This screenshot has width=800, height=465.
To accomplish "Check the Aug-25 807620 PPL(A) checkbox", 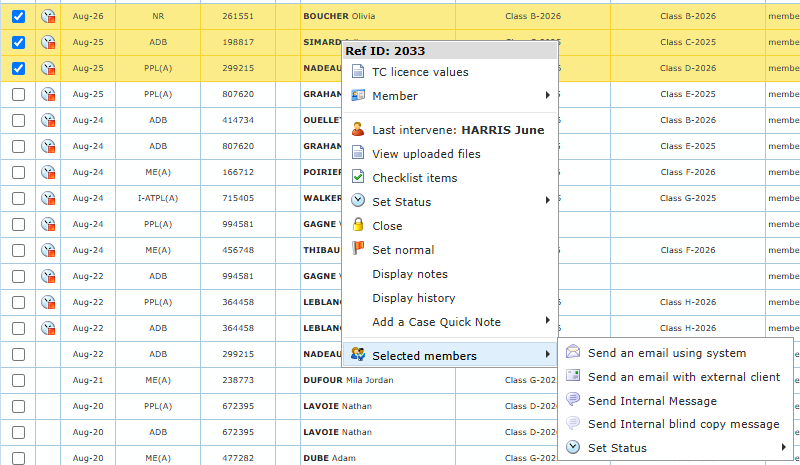I will click(18, 94).
